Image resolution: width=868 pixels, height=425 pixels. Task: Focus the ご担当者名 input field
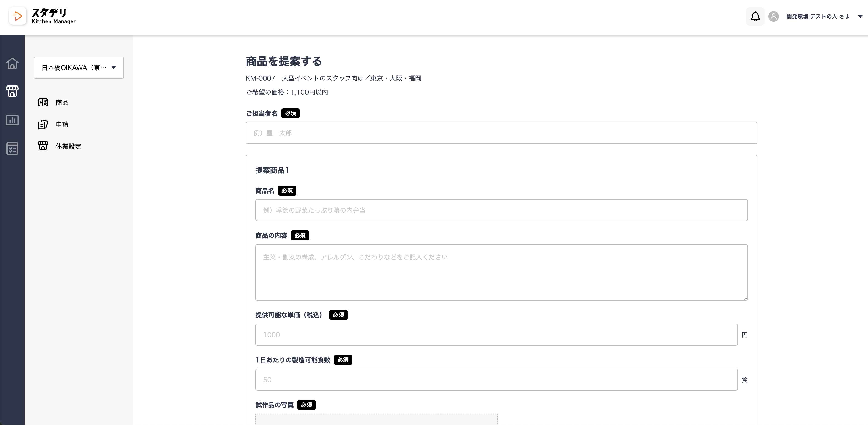point(501,133)
